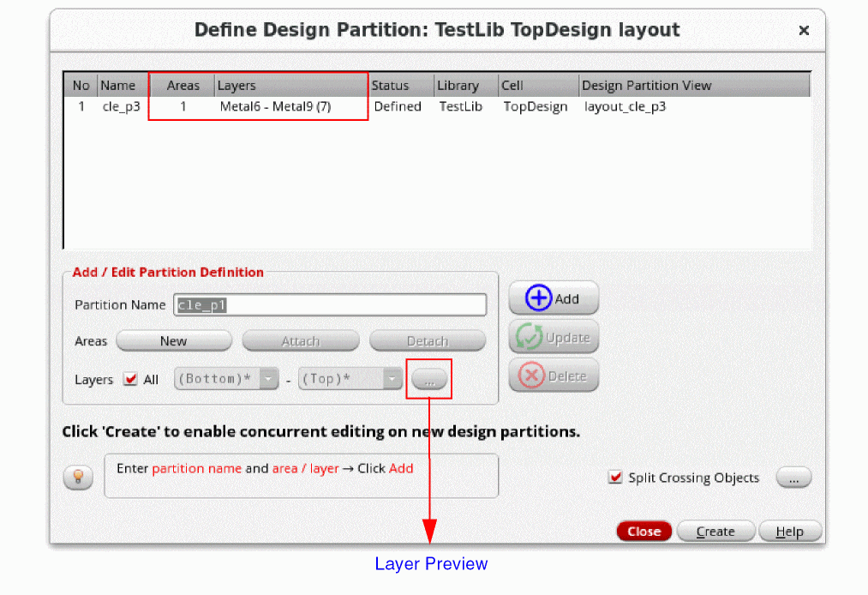Sort by the Name column header
This screenshot has height=595, width=868.
pyautogui.click(x=118, y=86)
